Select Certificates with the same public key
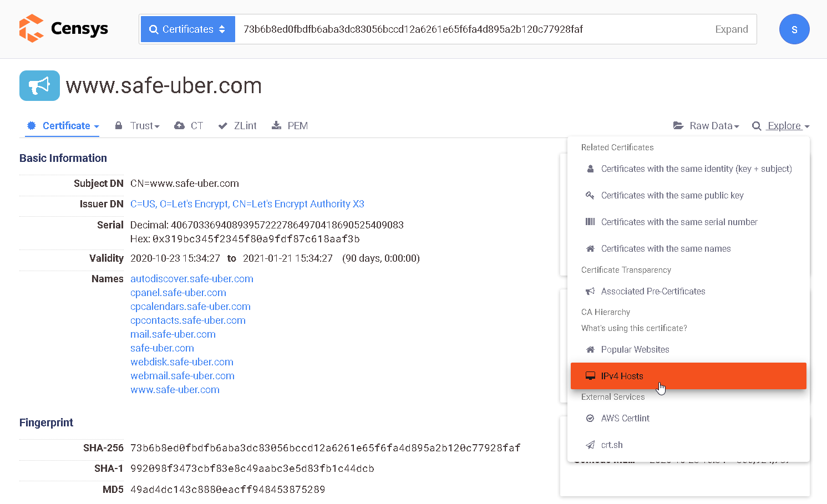This screenshot has height=504, width=827. point(672,195)
